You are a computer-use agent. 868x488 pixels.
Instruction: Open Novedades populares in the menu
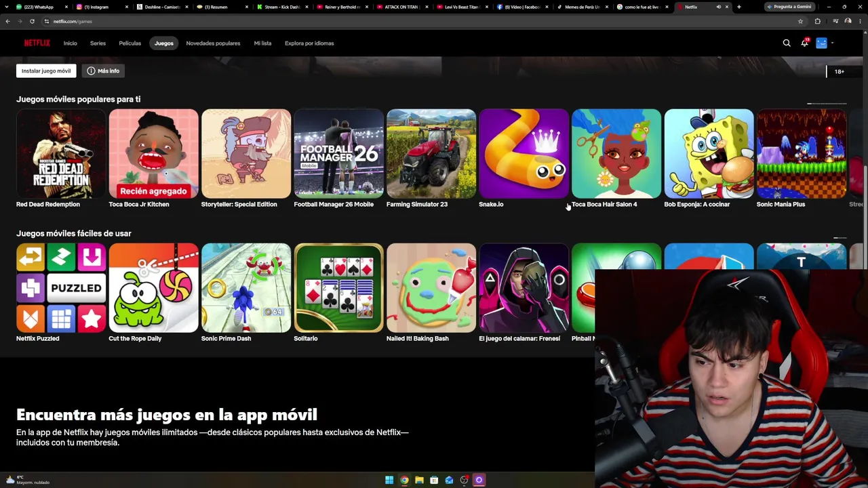213,43
